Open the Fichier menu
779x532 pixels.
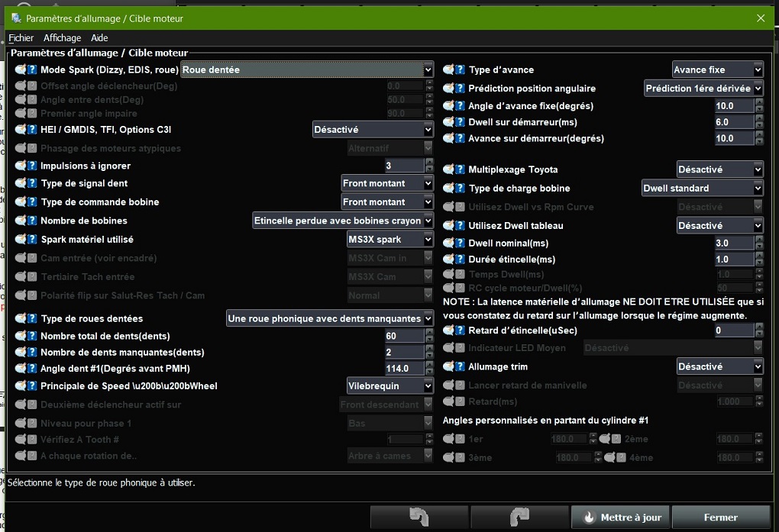tap(21, 38)
